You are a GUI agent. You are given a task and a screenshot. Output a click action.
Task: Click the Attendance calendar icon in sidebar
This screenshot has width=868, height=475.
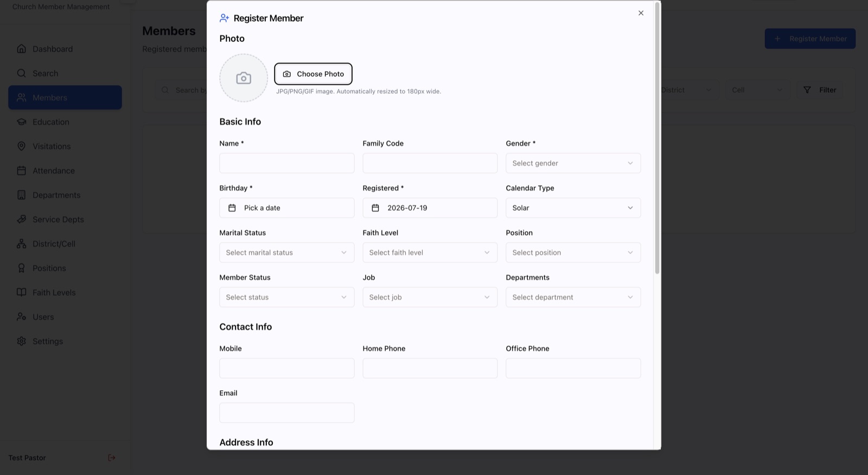tap(21, 170)
